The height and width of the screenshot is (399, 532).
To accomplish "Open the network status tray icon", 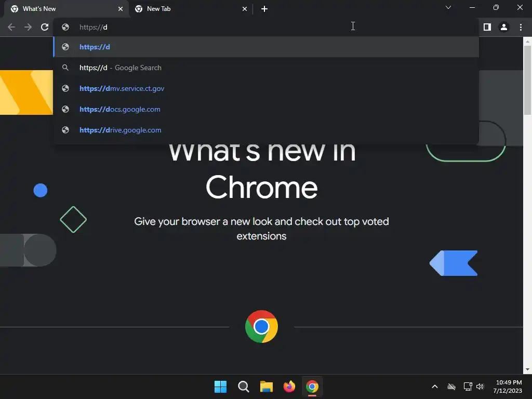I will (468, 387).
